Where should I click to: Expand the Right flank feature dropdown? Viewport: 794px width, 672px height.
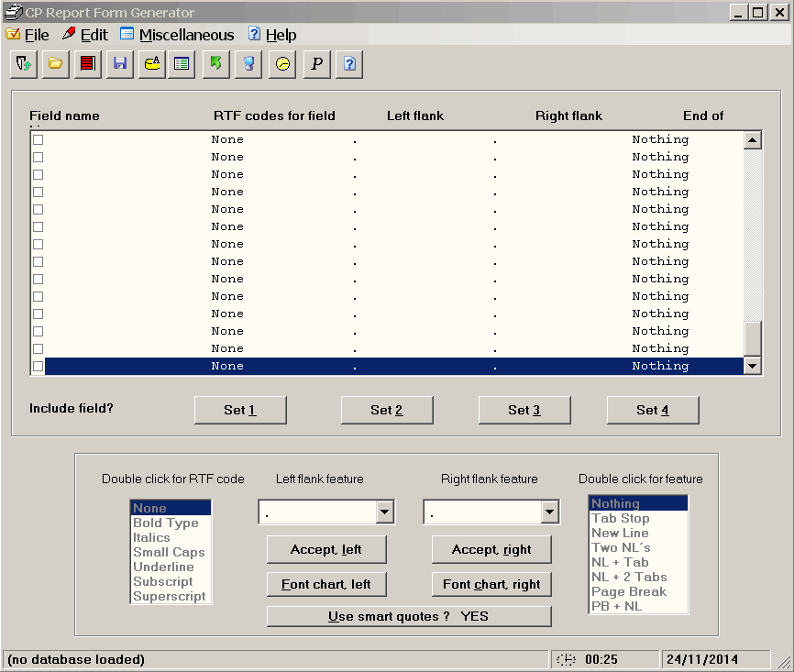(x=550, y=512)
